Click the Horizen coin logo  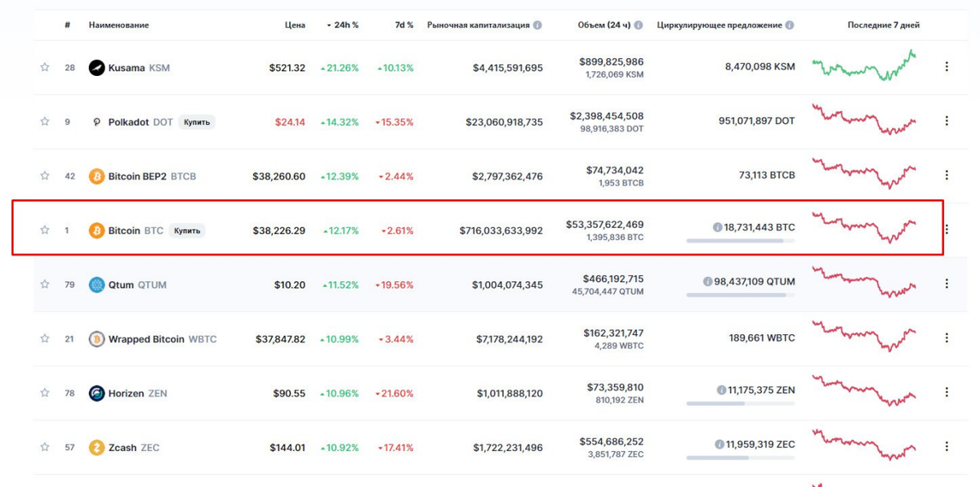coord(96,393)
